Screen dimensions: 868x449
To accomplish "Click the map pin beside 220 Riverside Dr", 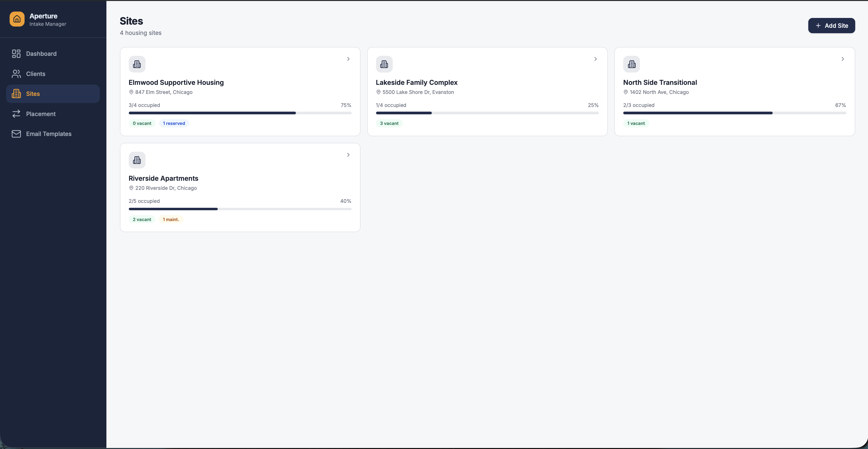I will point(131,188).
